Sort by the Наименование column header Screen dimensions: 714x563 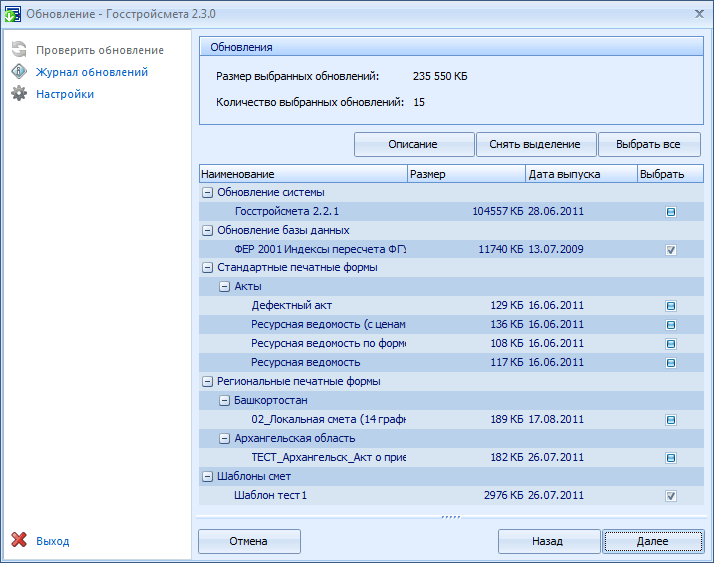pyautogui.click(x=303, y=174)
